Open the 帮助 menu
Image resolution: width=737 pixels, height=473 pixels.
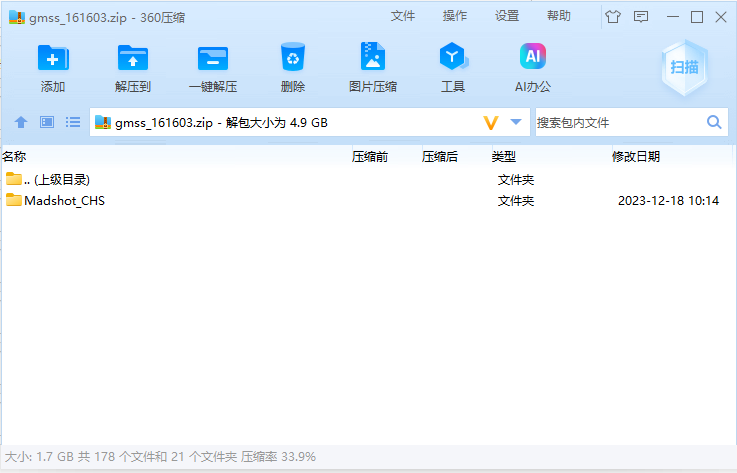coord(558,16)
